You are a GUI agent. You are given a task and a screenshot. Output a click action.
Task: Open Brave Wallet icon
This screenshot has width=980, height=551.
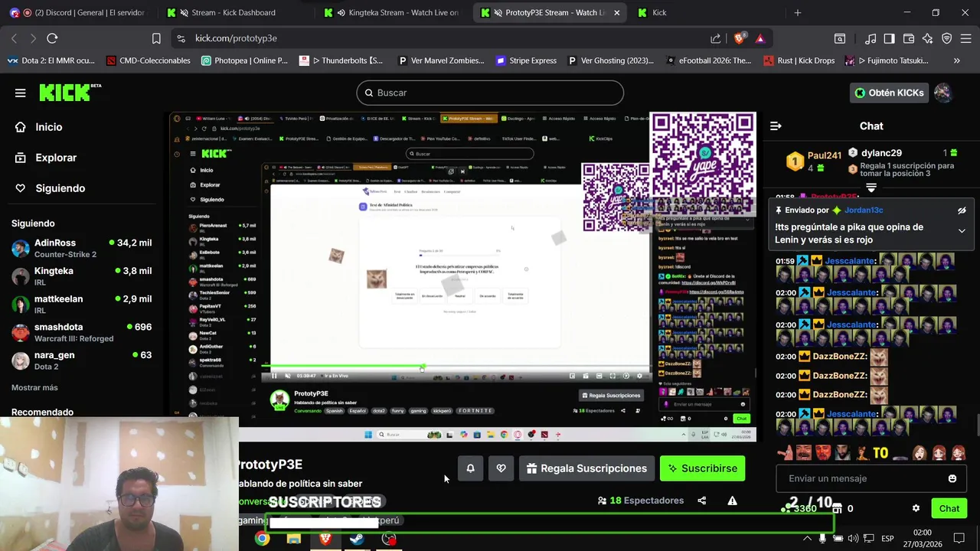point(909,38)
